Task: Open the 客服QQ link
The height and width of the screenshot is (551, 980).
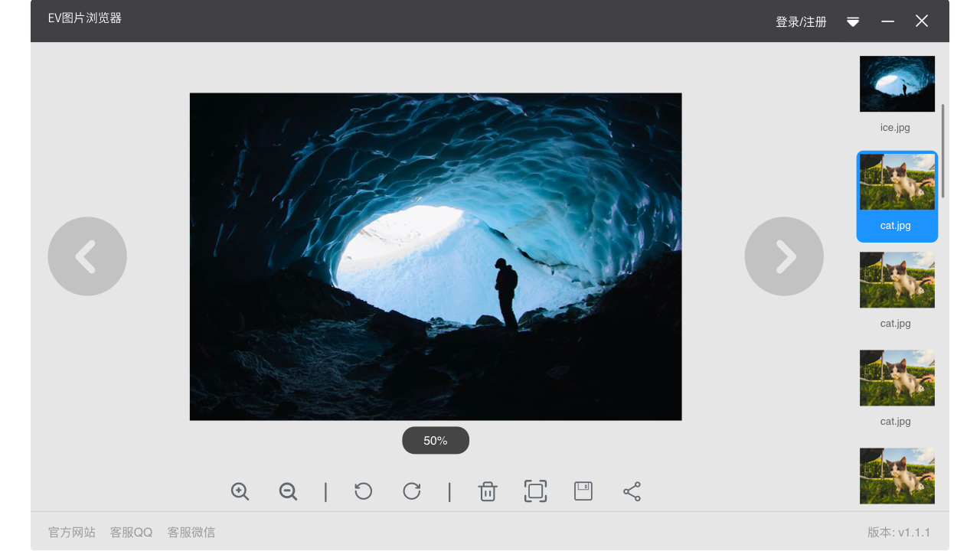Action: [132, 532]
